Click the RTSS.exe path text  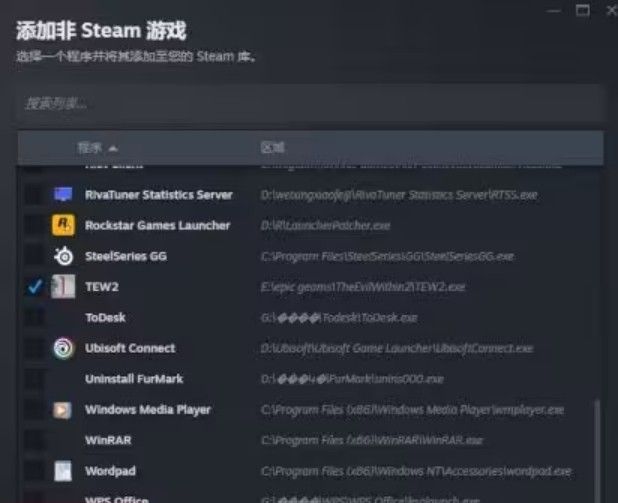[x=399, y=195]
